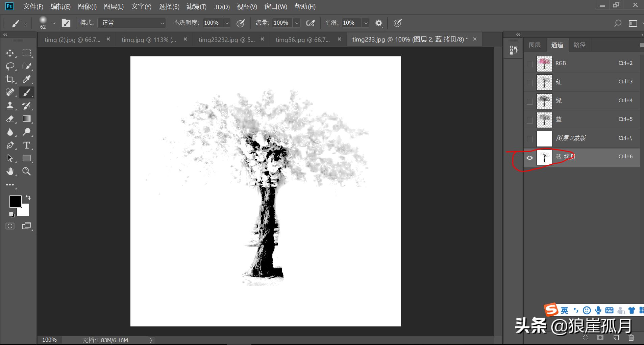Select the Lasso tool
This screenshot has width=644, height=345.
(x=10, y=66)
